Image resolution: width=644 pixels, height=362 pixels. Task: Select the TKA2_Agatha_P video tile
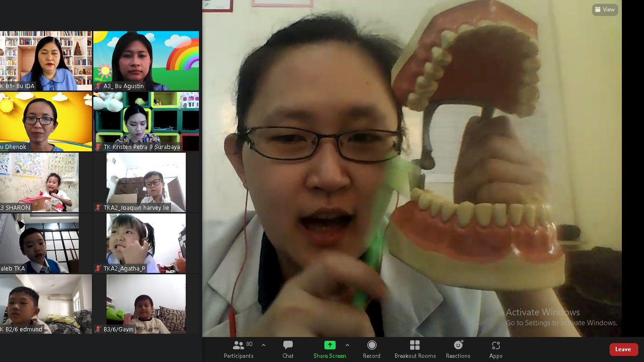[x=146, y=243]
